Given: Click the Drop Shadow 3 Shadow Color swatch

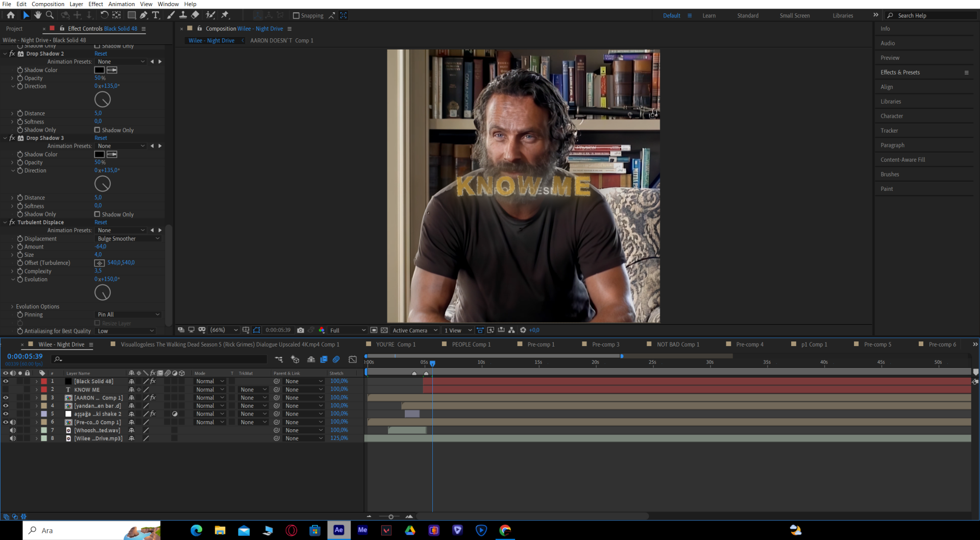Looking at the screenshot, I should pyautogui.click(x=100, y=154).
